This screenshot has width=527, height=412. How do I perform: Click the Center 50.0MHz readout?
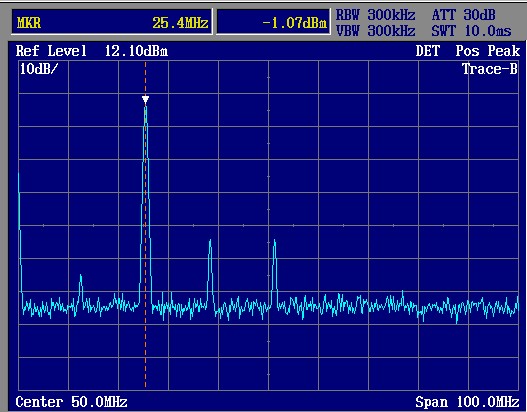coord(71,402)
